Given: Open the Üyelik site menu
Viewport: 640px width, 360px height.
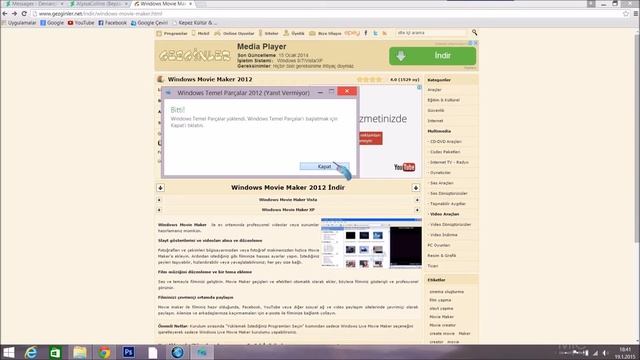Looking at the screenshot, I should coord(294,33).
